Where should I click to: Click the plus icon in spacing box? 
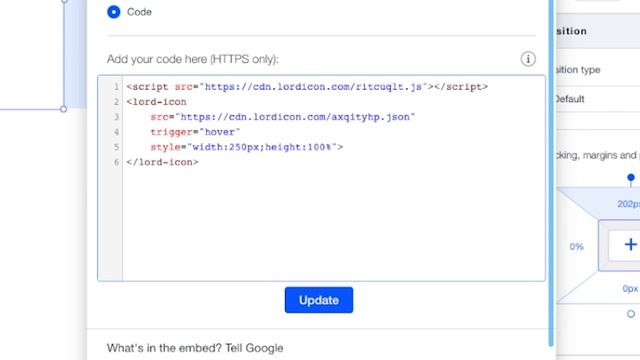tap(631, 244)
